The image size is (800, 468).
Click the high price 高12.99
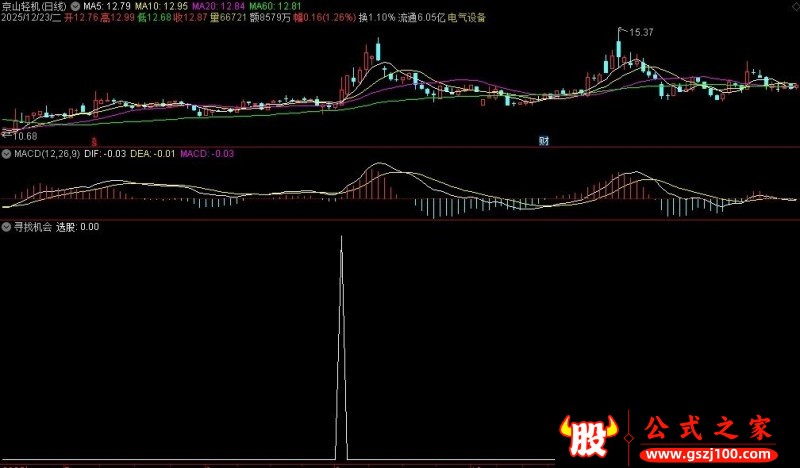pos(117,18)
